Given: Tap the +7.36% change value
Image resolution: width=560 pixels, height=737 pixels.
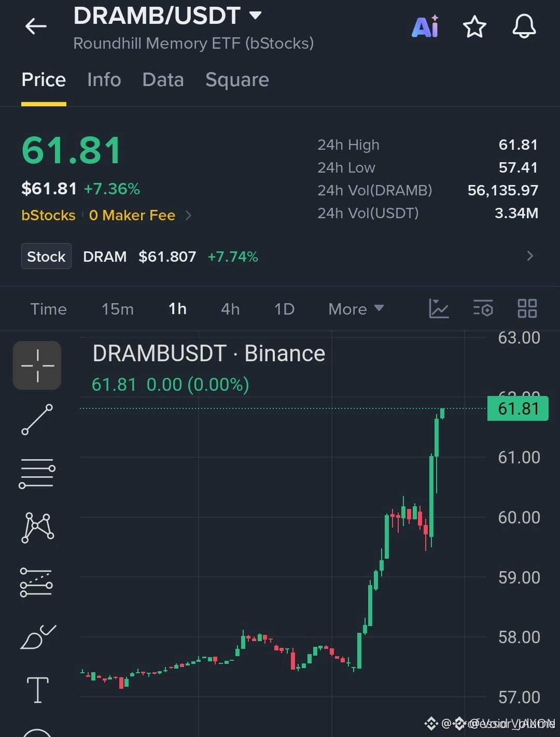Looking at the screenshot, I should [112, 189].
